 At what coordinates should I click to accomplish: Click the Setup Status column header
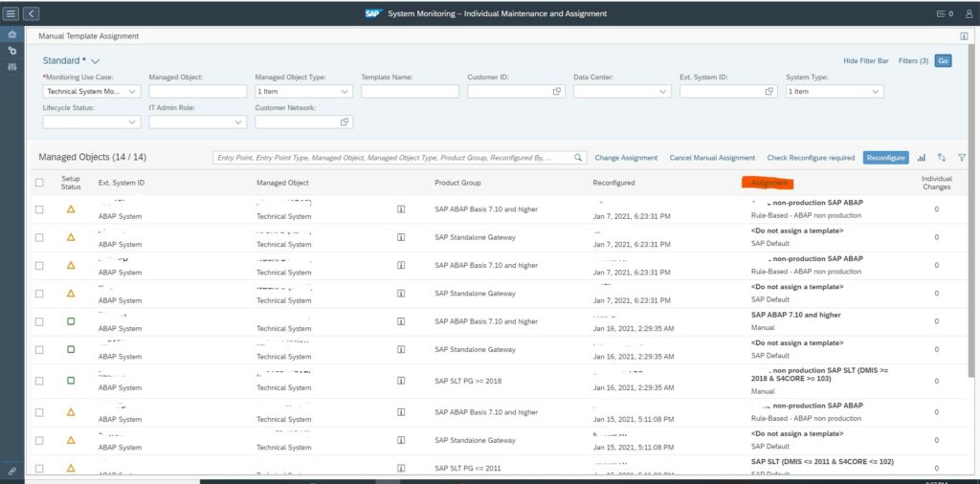click(71, 183)
